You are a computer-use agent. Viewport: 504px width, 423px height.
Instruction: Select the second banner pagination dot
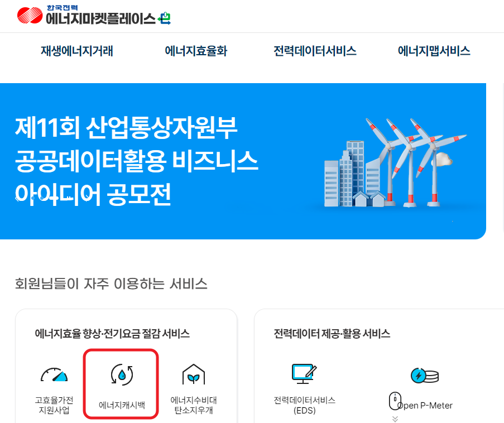click(x=42, y=198)
